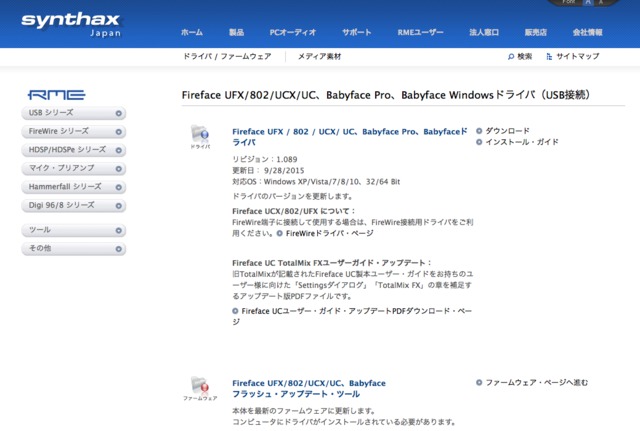Expand the その他 sidebar arrow
This screenshot has width=640, height=431.
(118, 249)
